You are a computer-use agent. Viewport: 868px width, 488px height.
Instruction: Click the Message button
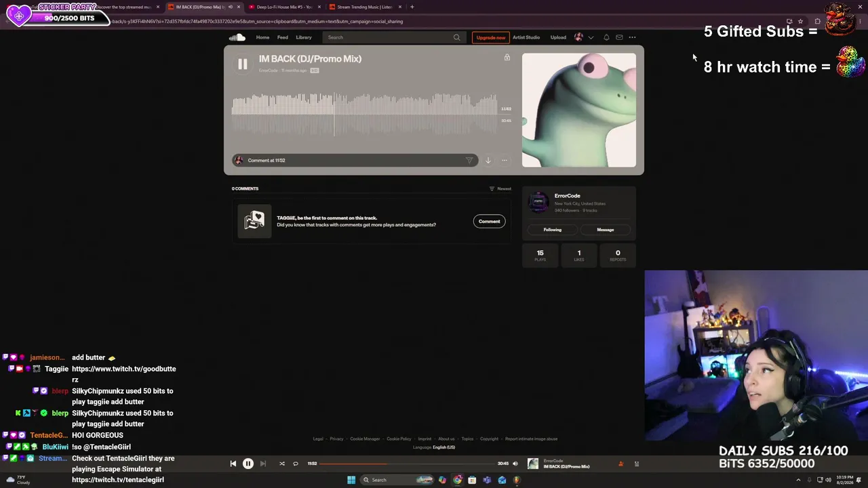pyautogui.click(x=605, y=230)
